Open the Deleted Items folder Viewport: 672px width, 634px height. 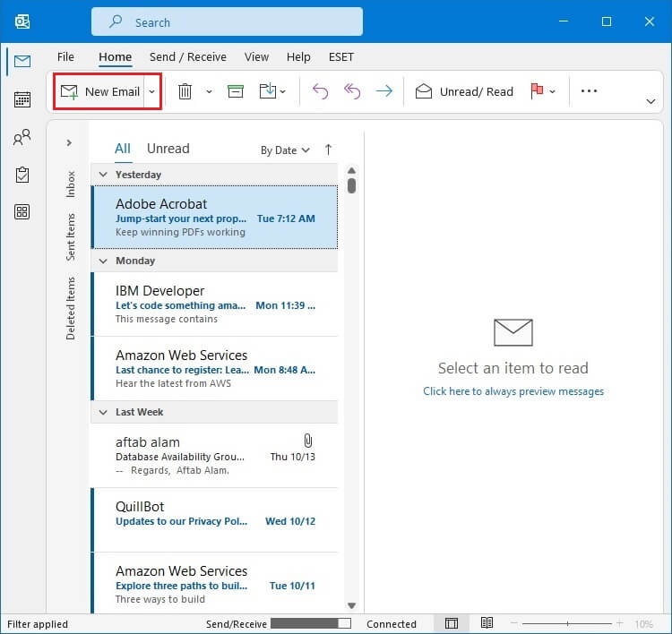[x=71, y=308]
